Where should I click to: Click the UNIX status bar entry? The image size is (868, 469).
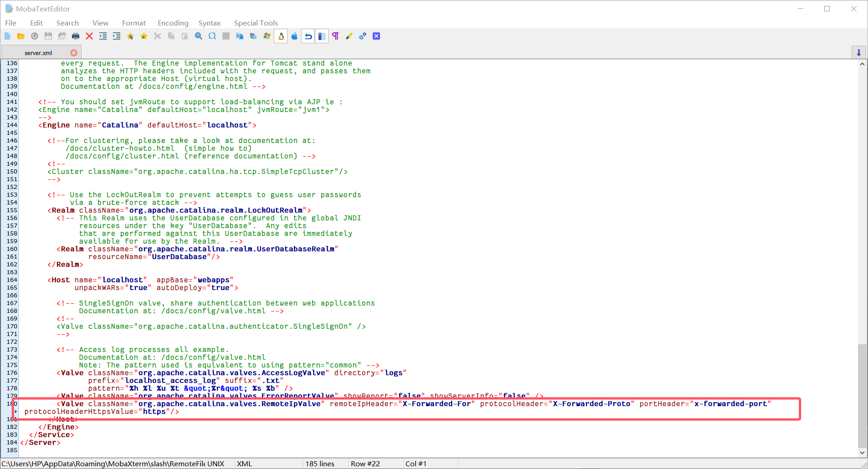click(216, 464)
